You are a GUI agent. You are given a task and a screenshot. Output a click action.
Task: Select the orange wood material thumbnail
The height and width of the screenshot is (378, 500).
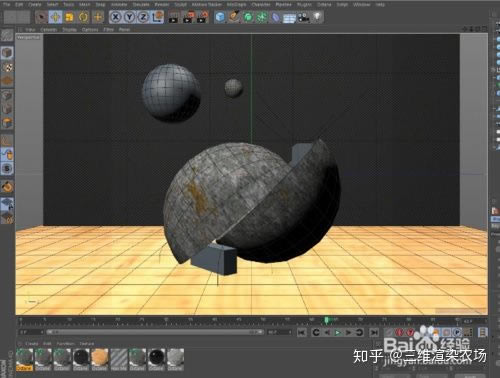[100, 359]
